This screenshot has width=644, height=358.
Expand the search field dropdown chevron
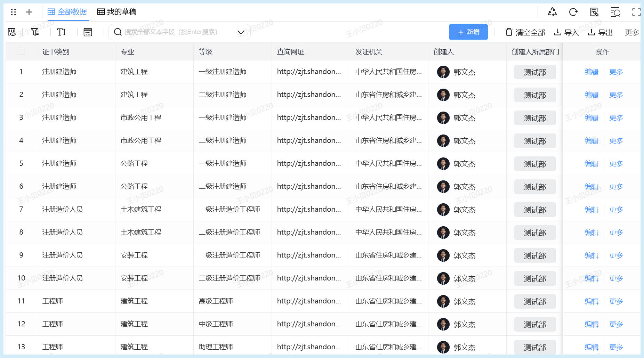pyautogui.click(x=241, y=32)
